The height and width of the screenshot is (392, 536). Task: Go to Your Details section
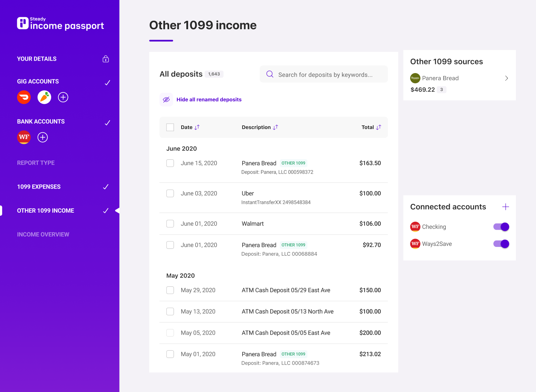(37, 59)
